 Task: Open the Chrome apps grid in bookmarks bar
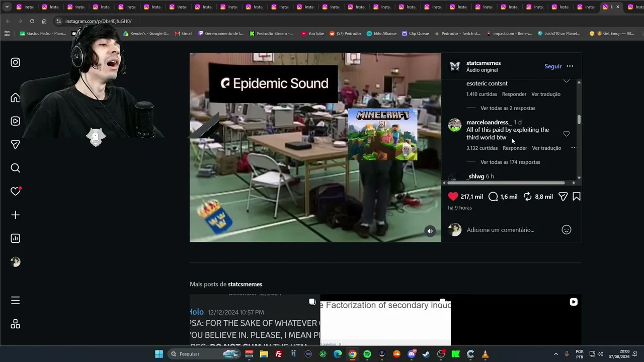(x=7, y=34)
